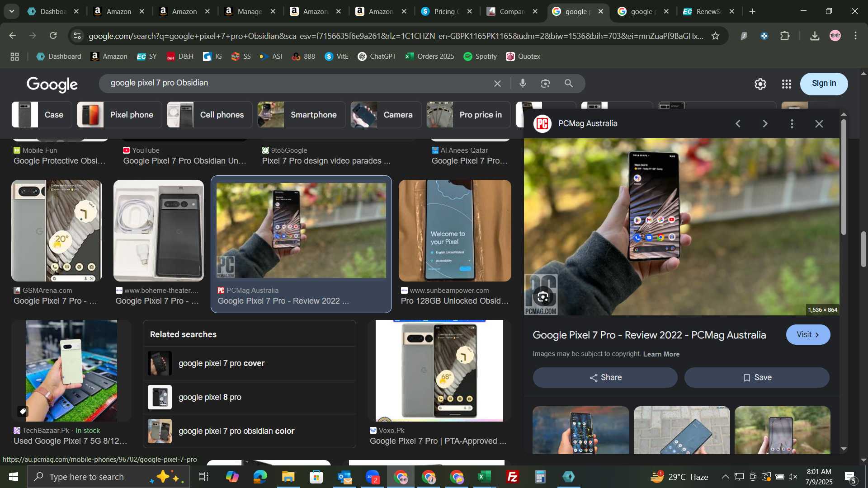Close the Pricing tab

tap(470, 11)
